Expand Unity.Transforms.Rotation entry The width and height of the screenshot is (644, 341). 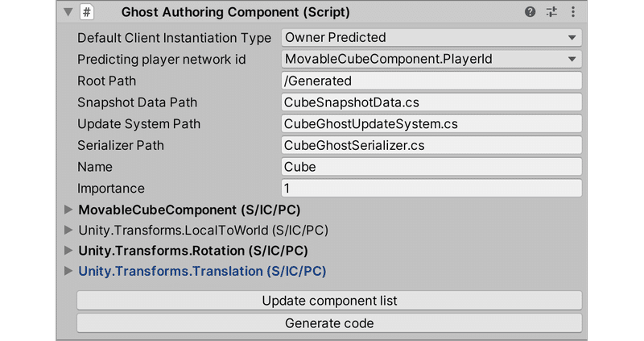[x=67, y=251]
